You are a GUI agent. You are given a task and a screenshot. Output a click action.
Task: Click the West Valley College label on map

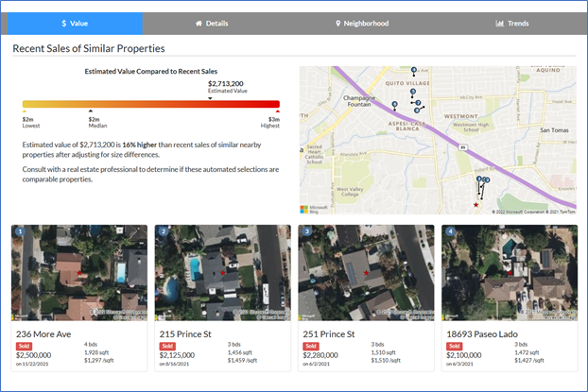pos(350,192)
